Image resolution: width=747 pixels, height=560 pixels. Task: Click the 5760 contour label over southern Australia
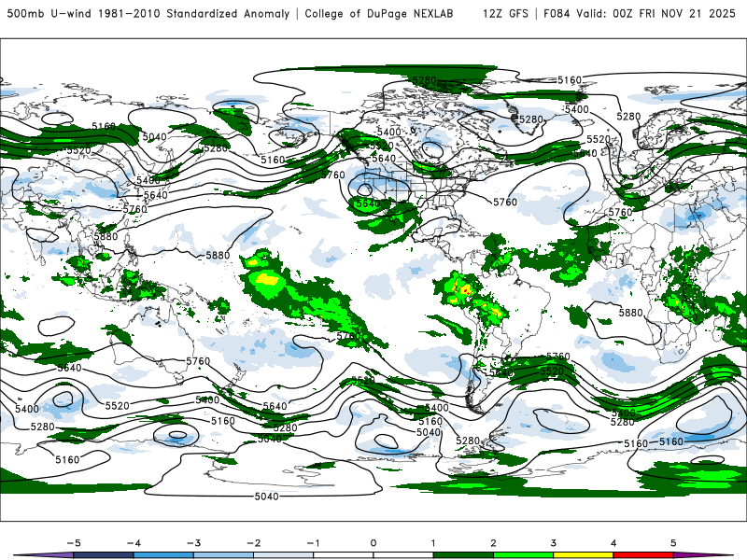click(x=198, y=361)
